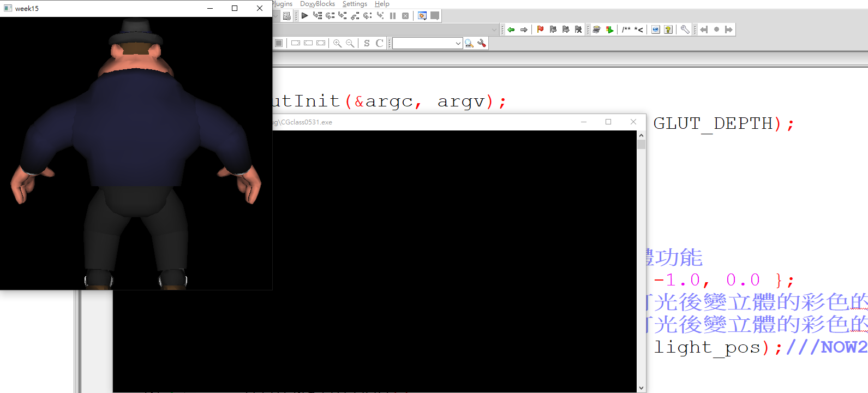868x393 pixels.
Task: Run the search with the magnifier icon
Action: (469, 43)
